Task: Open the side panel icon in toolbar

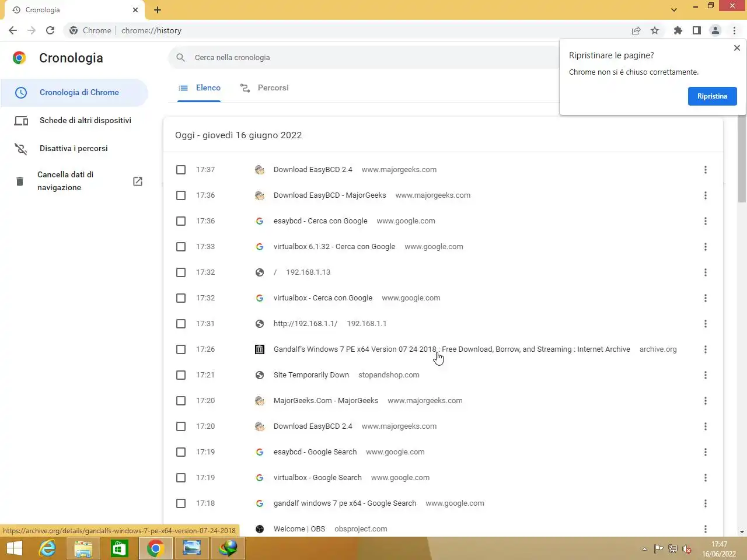Action: 696,30
